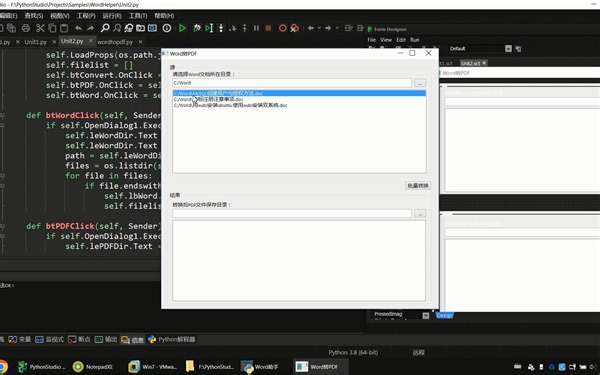Click the 批量转换 button

418,186
